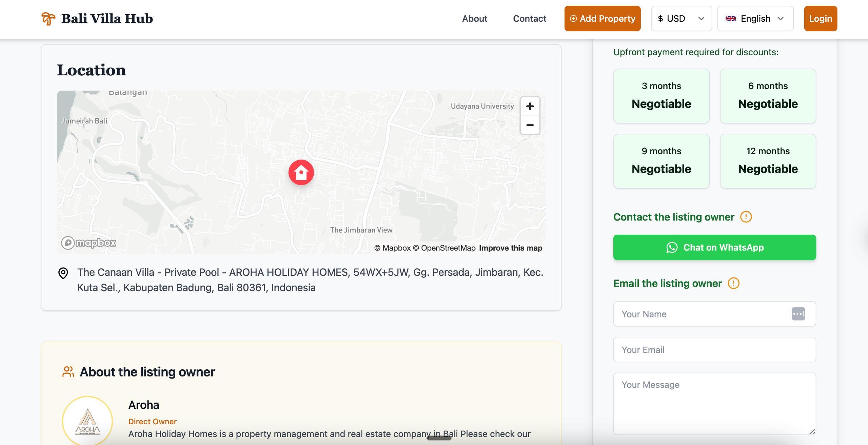Screen dimensions: 868x445
Task: Select the 12 months Negotiable option
Action: pos(768,161)
